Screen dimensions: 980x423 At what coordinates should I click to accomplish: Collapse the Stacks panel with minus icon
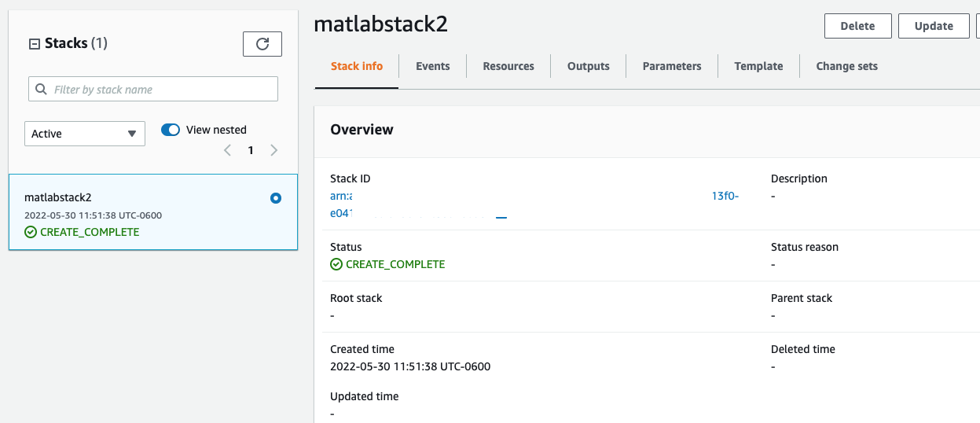34,44
